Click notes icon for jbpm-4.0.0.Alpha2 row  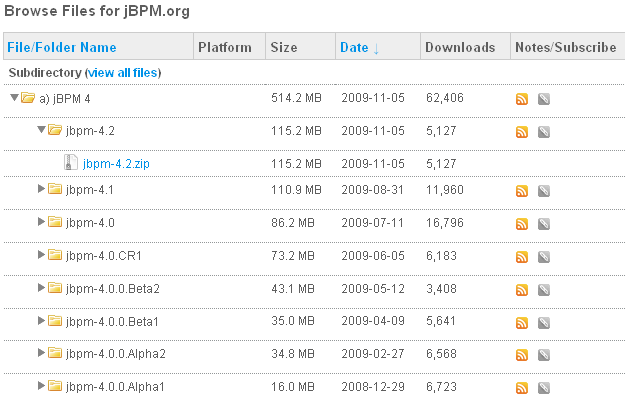tap(543, 354)
